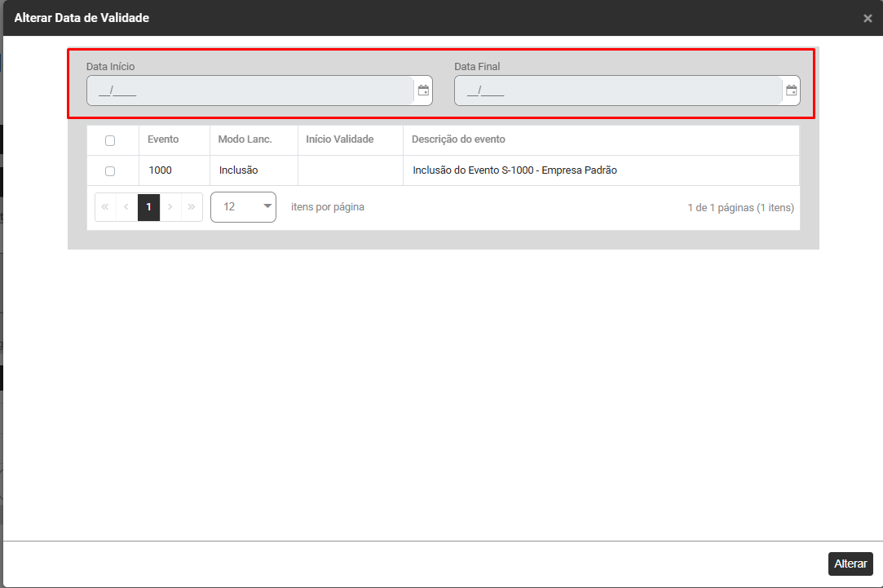Viewport: 883px width, 588px height.
Task: Sort by Descrição do evento column header
Action: [458, 139]
